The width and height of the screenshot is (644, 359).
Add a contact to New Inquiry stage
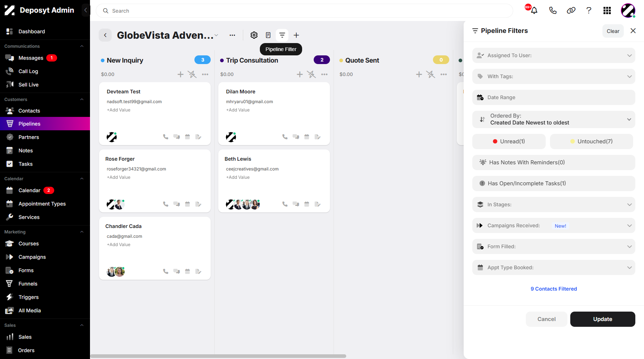(x=180, y=74)
